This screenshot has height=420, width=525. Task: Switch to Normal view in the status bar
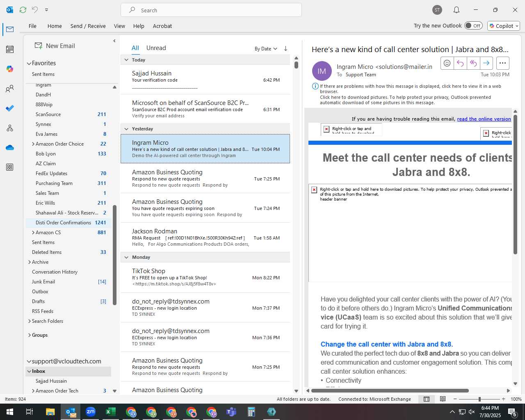tap(427, 399)
